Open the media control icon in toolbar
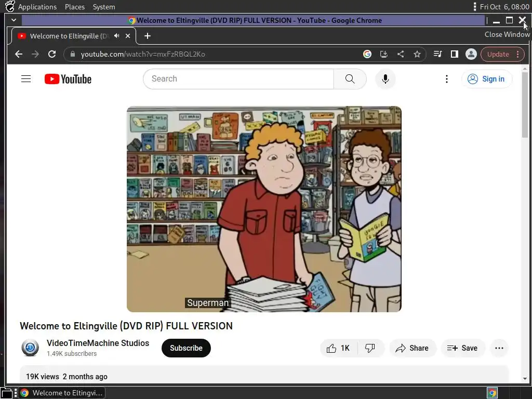This screenshot has height=399, width=532. [x=437, y=54]
